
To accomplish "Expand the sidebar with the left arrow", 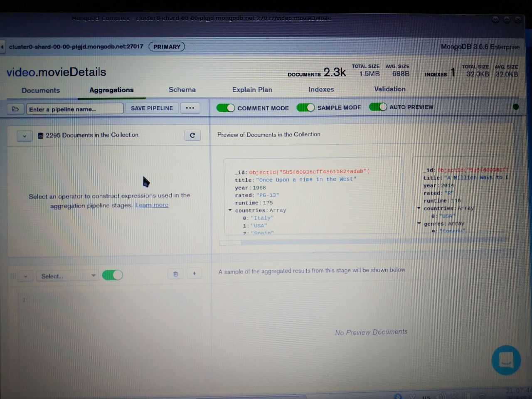I will 2,47.
